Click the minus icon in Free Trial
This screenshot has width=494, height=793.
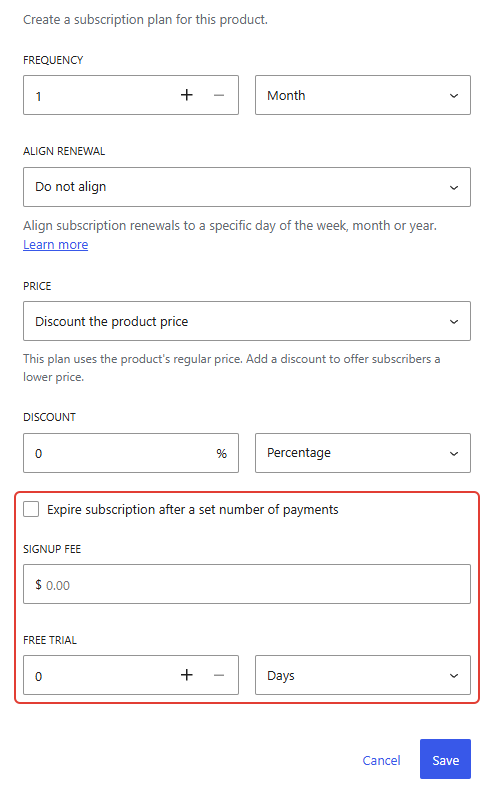218,675
